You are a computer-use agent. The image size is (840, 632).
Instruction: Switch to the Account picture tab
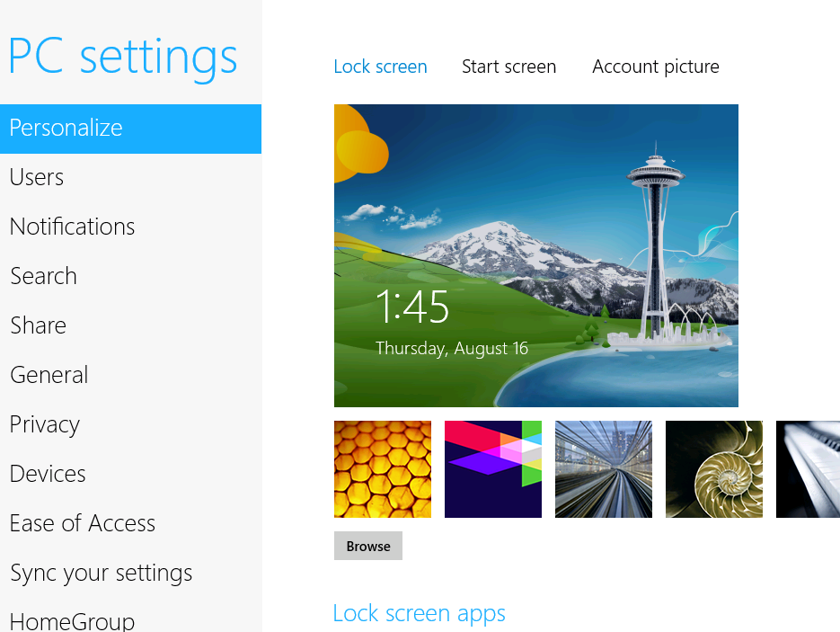point(655,67)
